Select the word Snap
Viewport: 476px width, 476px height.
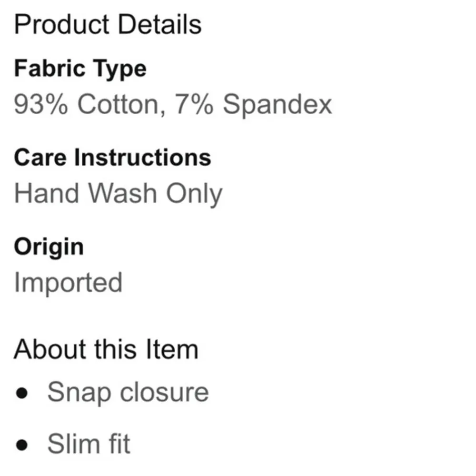tap(79, 393)
